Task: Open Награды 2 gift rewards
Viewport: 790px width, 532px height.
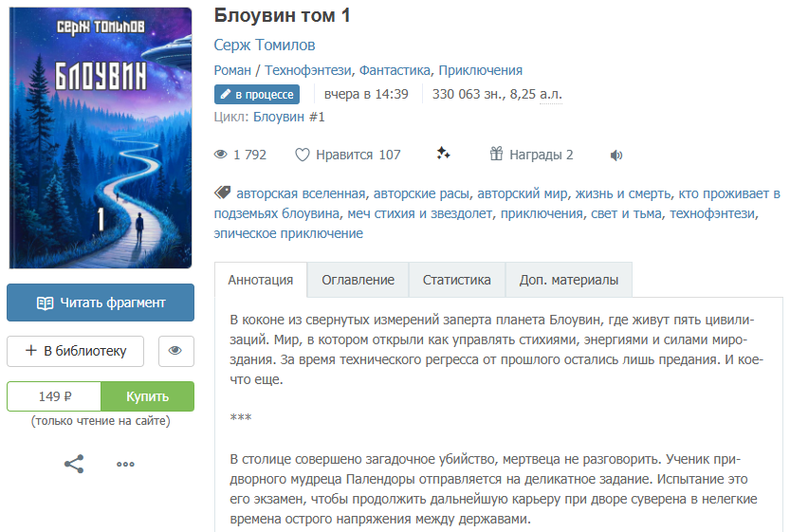Action: pyautogui.click(x=531, y=155)
